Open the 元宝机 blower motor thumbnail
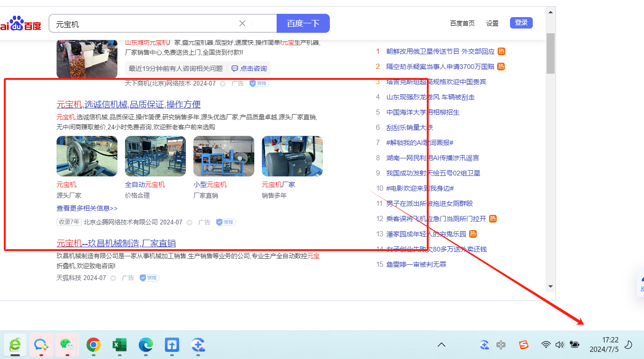 tap(87, 156)
